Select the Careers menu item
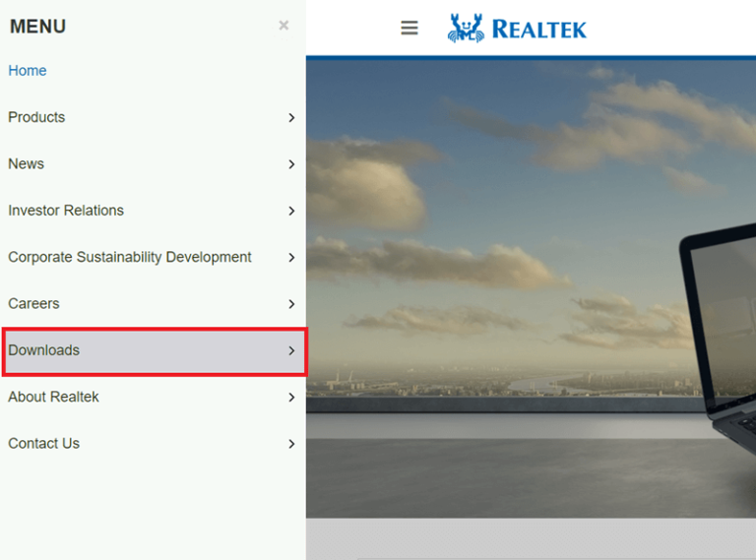756x560 pixels. coord(33,304)
